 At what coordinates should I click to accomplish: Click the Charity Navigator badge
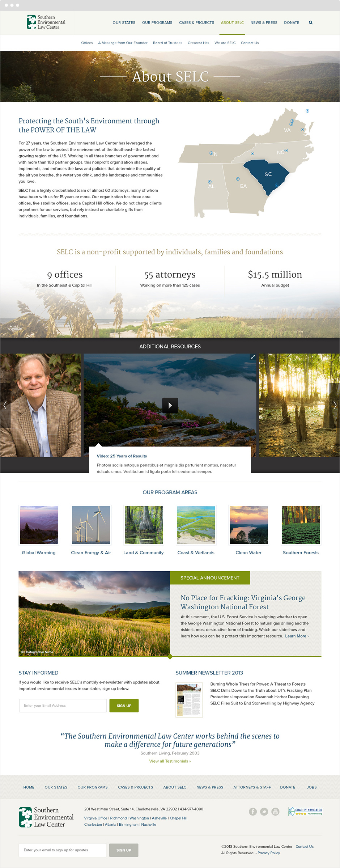(305, 811)
